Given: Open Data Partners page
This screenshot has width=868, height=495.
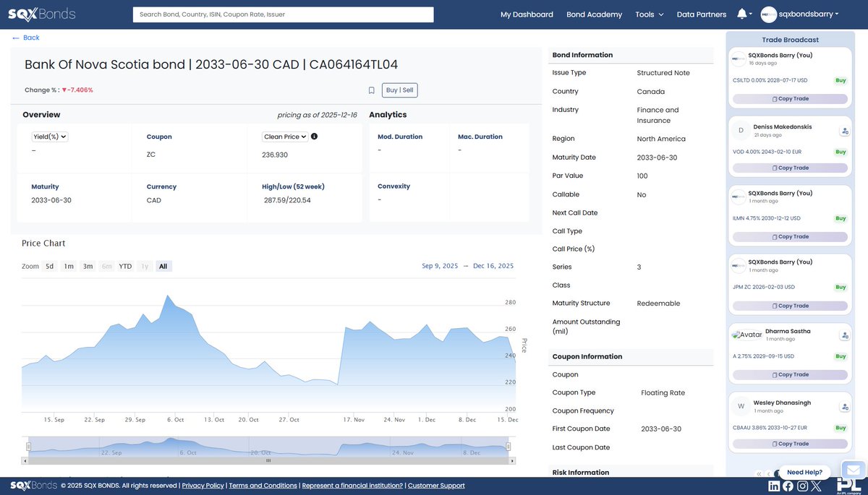Looking at the screenshot, I should (702, 14).
